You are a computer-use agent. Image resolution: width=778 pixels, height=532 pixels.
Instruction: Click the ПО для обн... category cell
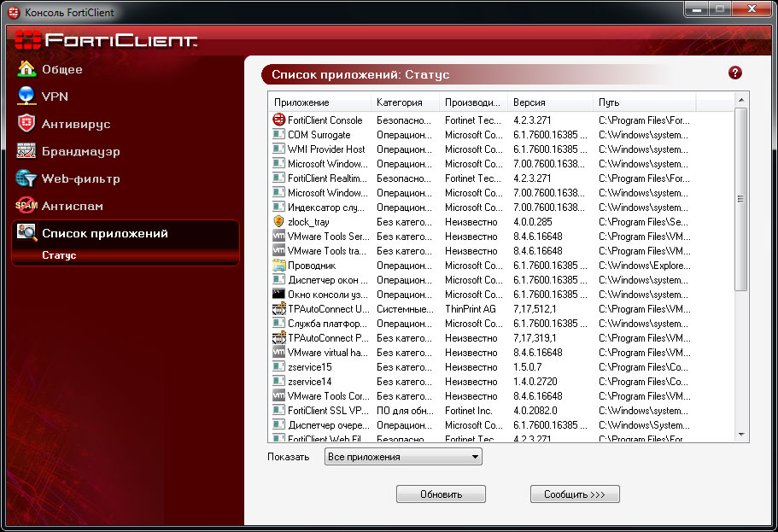[x=405, y=411]
